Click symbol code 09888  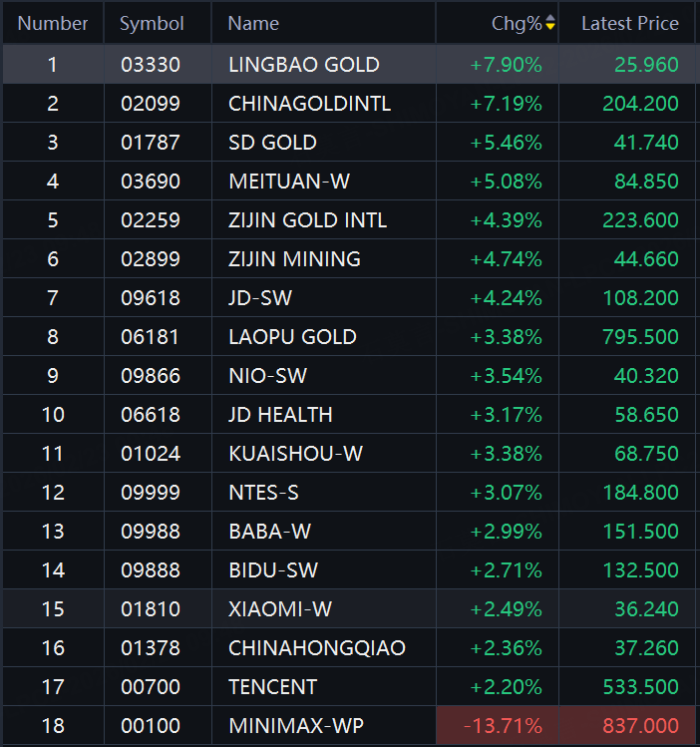pyautogui.click(x=151, y=570)
